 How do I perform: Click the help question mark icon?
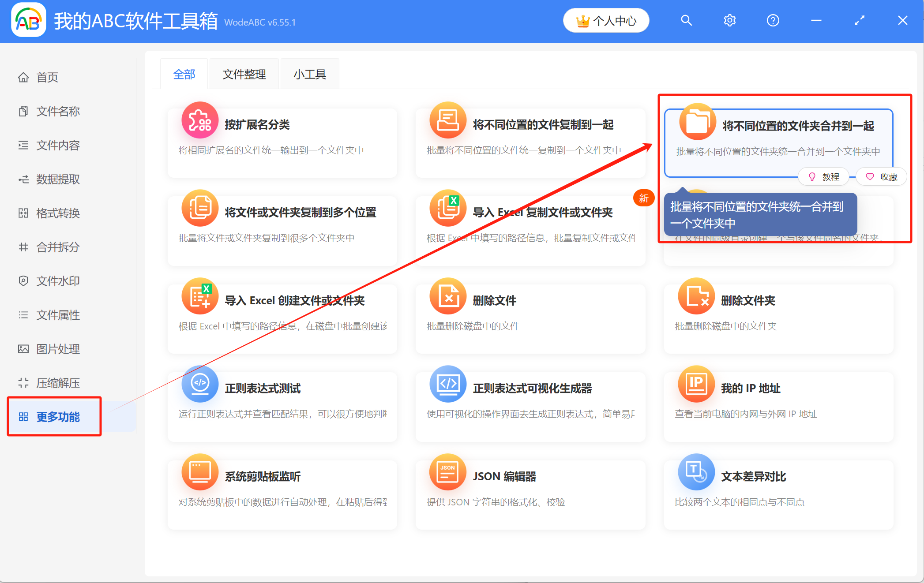[773, 20]
